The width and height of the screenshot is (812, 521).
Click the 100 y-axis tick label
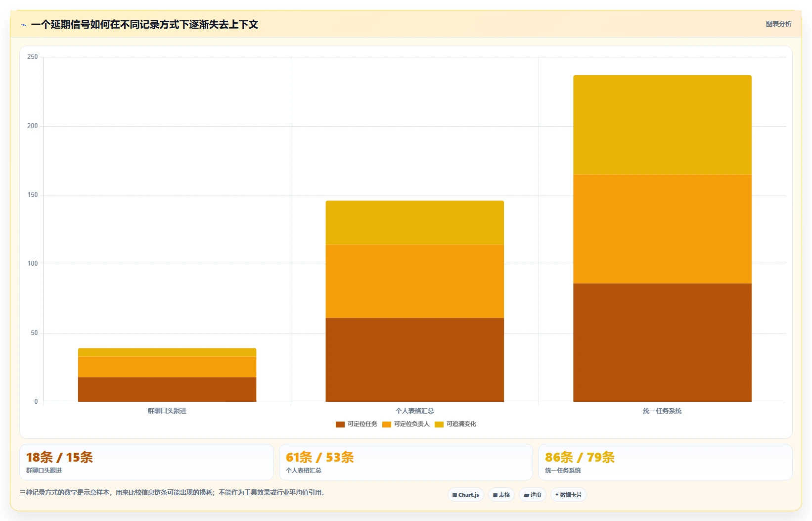coord(33,264)
